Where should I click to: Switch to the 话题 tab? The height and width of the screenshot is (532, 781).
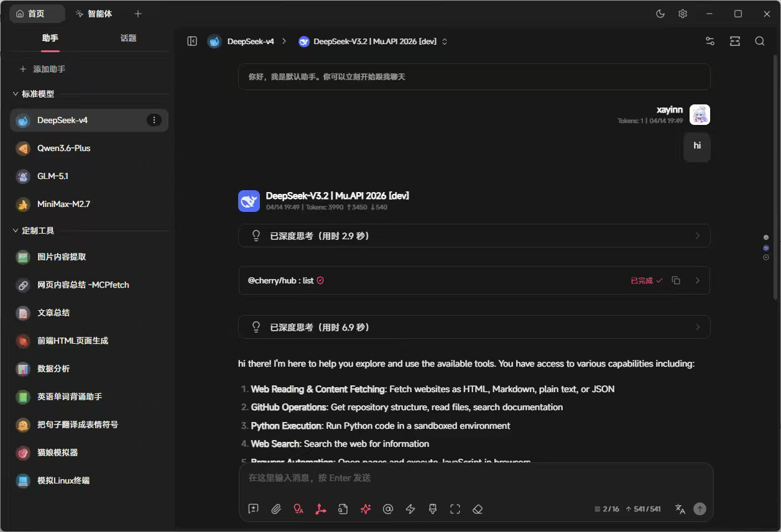(x=128, y=38)
